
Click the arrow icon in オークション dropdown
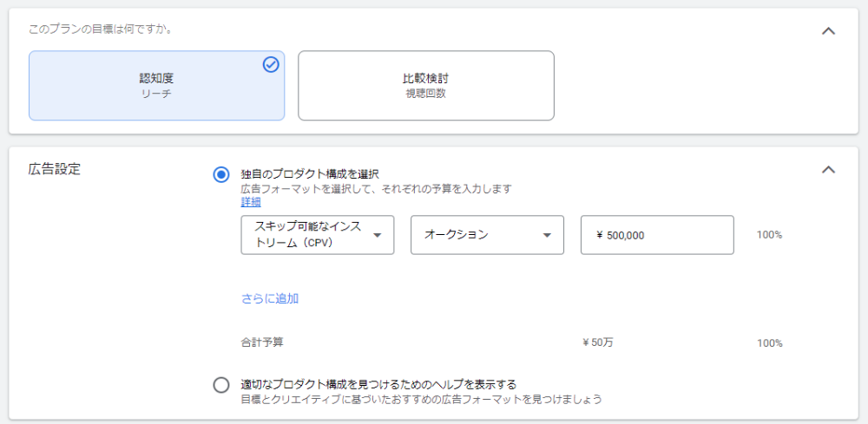547,236
